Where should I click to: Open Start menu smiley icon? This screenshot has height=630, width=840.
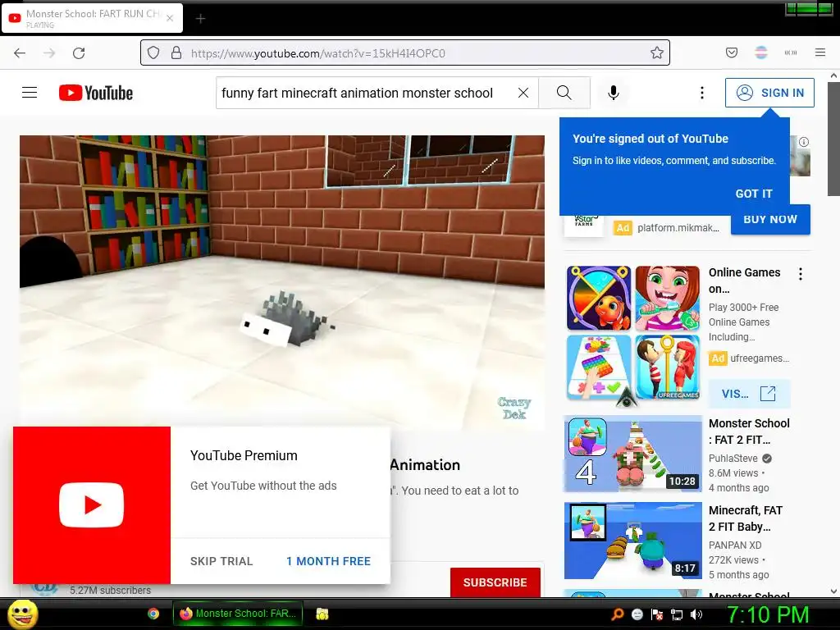(23, 614)
